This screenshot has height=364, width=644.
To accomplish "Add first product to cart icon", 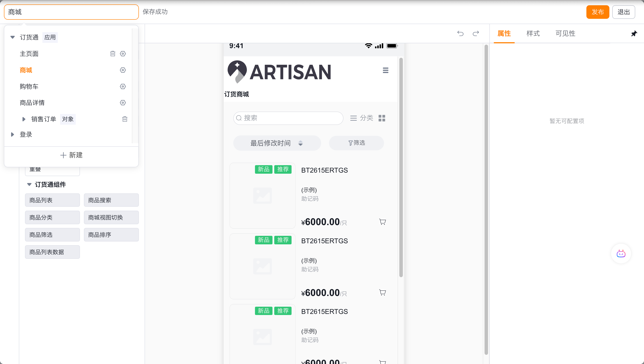I will (382, 222).
